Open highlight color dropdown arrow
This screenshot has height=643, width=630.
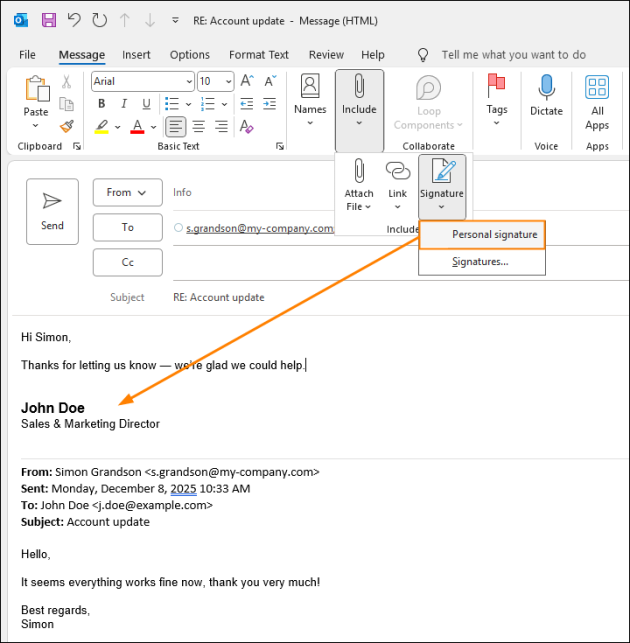click(x=118, y=127)
